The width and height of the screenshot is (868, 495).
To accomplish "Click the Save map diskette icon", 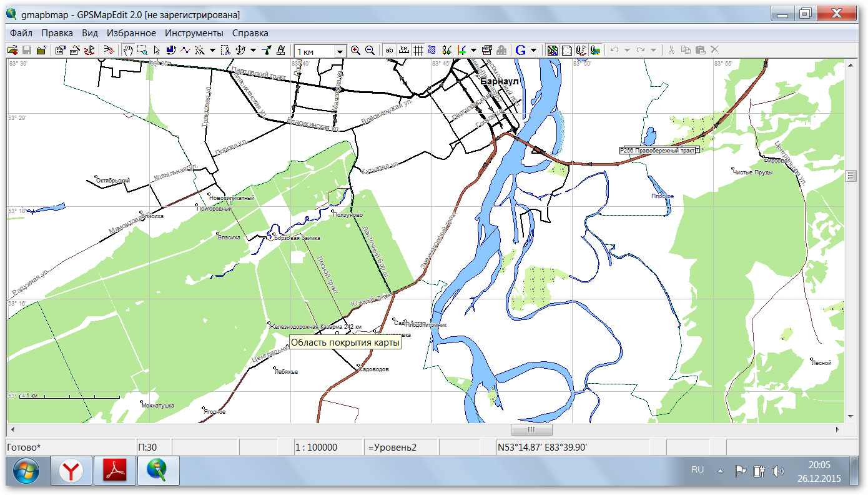I will tap(26, 50).
